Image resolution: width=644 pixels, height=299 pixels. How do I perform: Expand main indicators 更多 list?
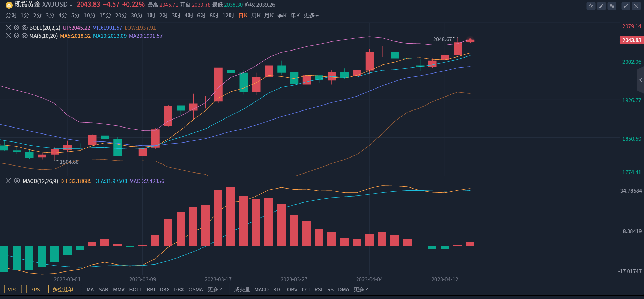(x=215, y=290)
